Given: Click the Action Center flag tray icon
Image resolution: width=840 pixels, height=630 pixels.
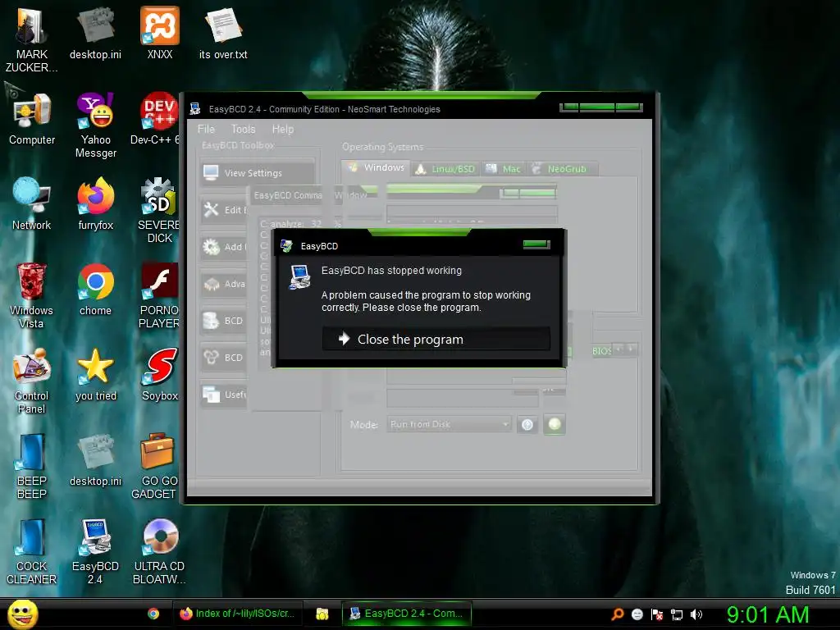Looking at the screenshot, I should click(657, 614).
